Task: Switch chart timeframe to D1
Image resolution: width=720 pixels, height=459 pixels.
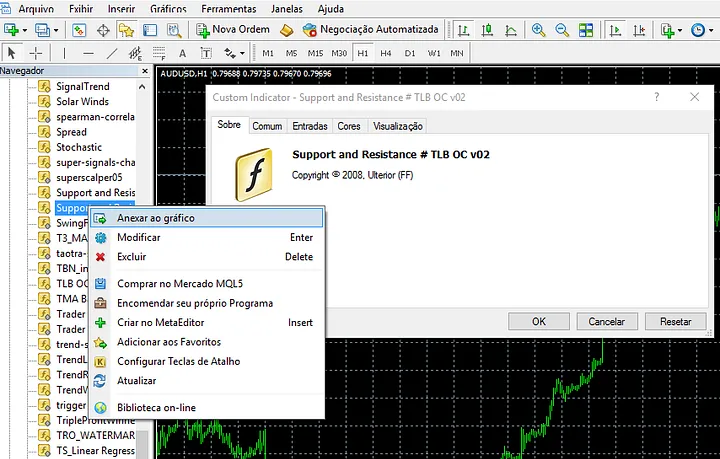Action: (410, 53)
